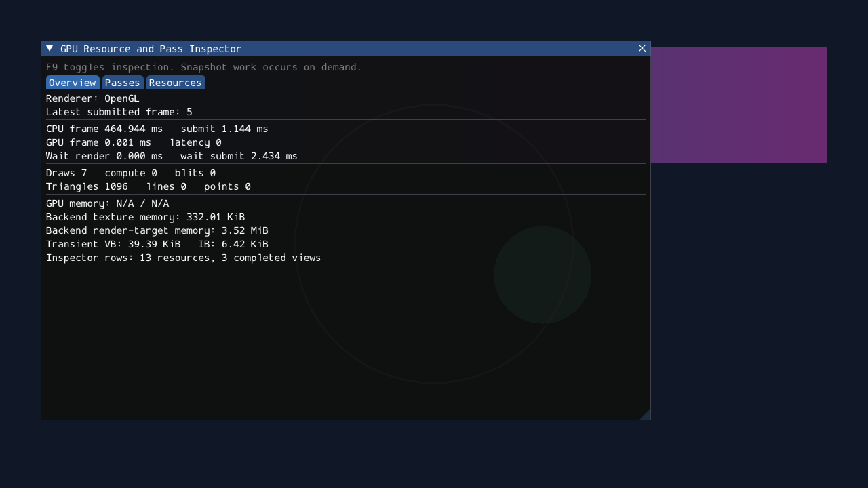Open the Resources tab
Screen dimensions: 868x488
click(x=176, y=83)
